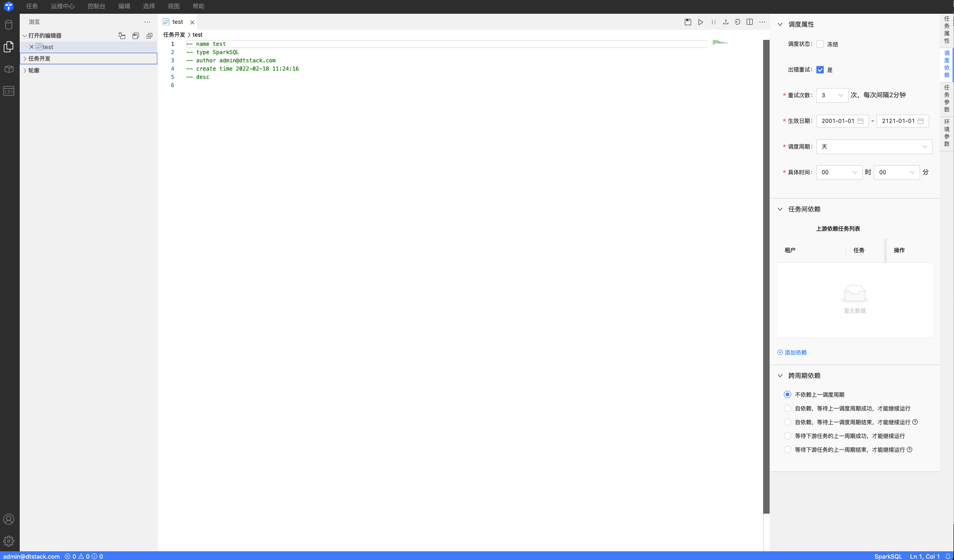Split the editor with layout icon
The width and height of the screenshot is (954, 560).
point(750,22)
